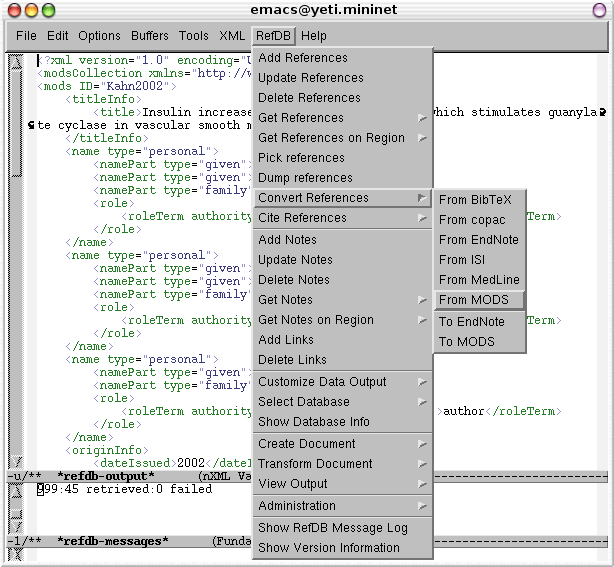Choose Add Notes
This screenshot has width=614, height=567.
343,239
